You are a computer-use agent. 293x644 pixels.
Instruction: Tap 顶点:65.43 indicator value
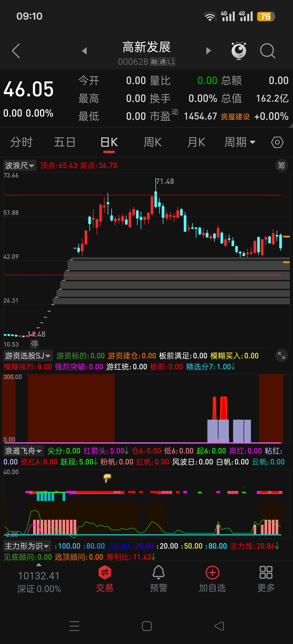[x=59, y=165]
